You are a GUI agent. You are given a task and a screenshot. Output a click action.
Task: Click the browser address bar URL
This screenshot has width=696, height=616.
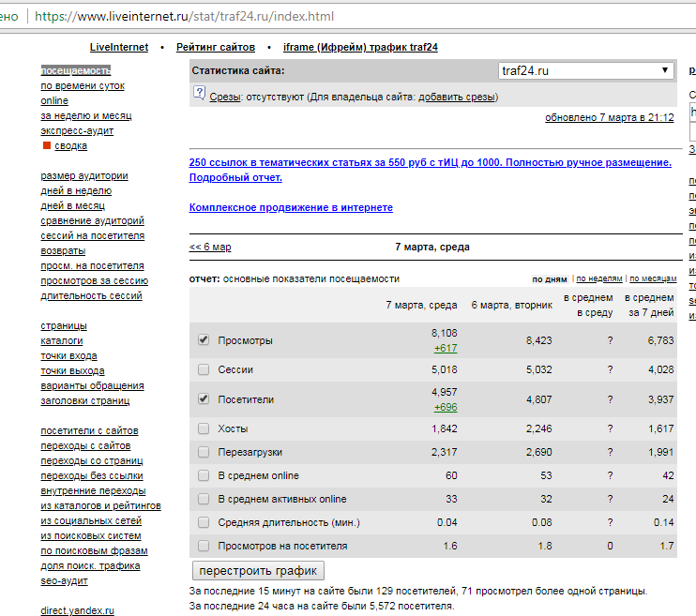pyautogui.click(x=188, y=17)
